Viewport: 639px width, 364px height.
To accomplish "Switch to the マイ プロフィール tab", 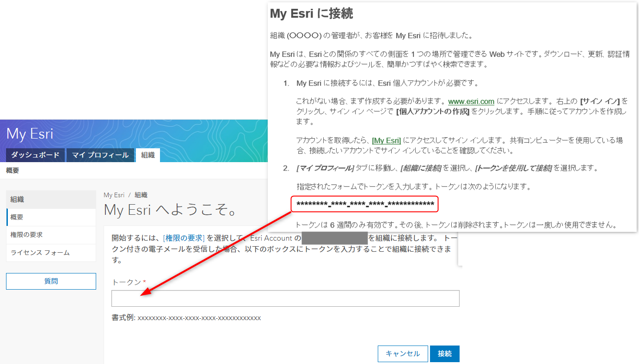I will tap(100, 155).
